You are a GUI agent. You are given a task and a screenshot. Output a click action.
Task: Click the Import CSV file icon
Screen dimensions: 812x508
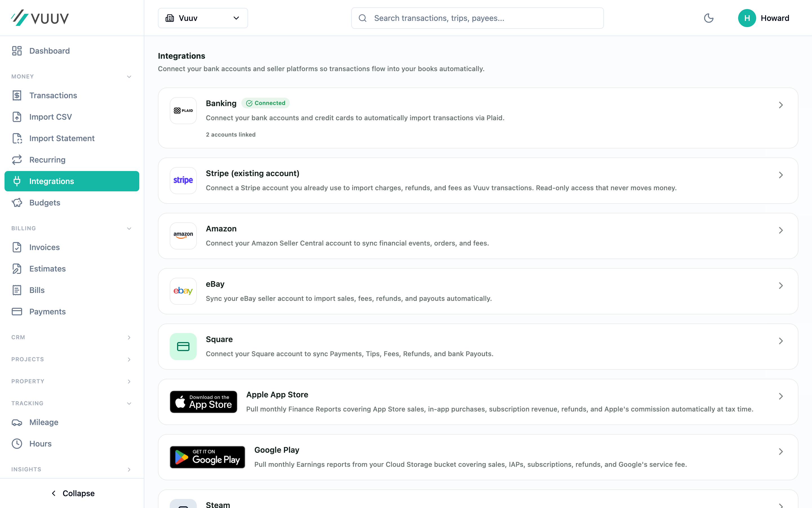17,117
